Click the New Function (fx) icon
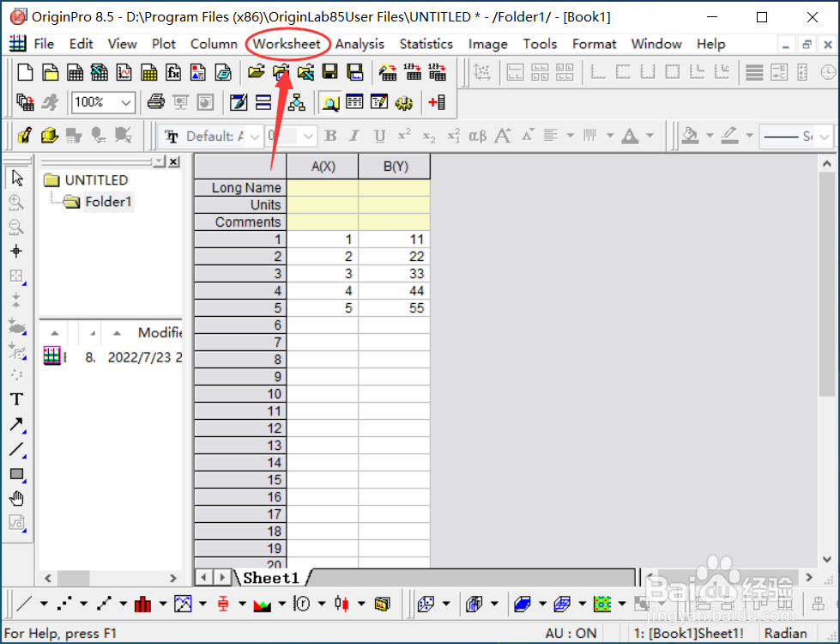The width and height of the screenshot is (840, 644). 173,72
